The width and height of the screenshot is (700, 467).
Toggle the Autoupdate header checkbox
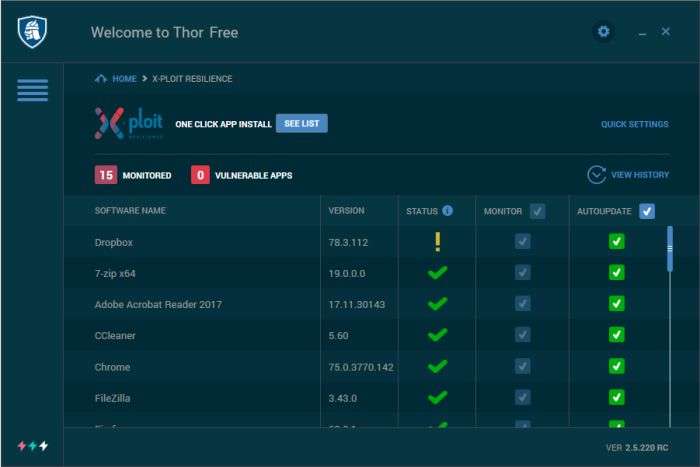tap(647, 211)
